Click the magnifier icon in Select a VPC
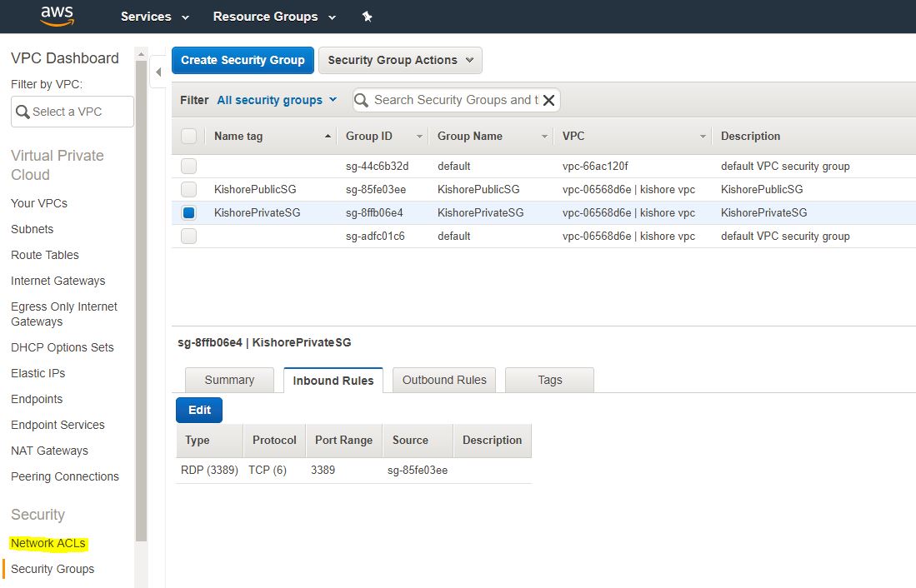 click(22, 112)
